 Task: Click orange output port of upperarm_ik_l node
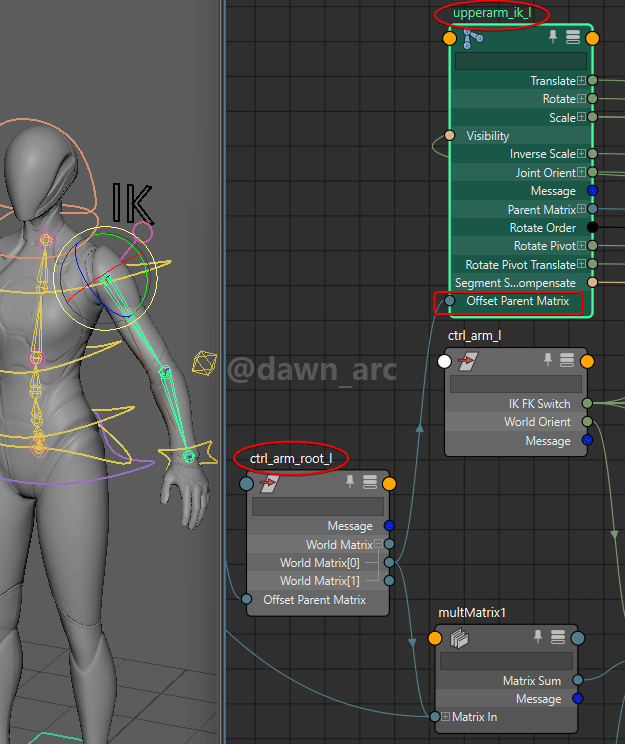tap(592, 38)
